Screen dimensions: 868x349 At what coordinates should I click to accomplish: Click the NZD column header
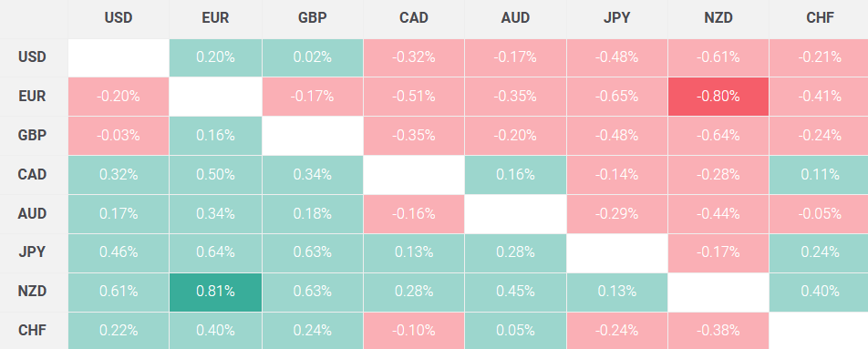point(718,18)
